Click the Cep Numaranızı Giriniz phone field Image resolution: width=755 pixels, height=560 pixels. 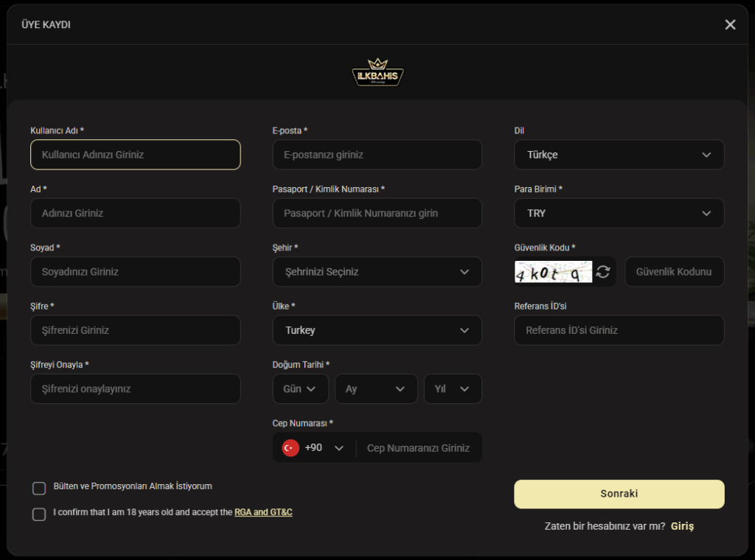tap(419, 448)
